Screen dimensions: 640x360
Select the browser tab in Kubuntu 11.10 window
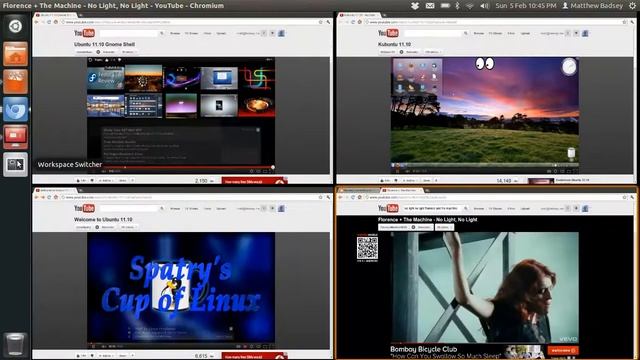pyautogui.click(x=359, y=15)
